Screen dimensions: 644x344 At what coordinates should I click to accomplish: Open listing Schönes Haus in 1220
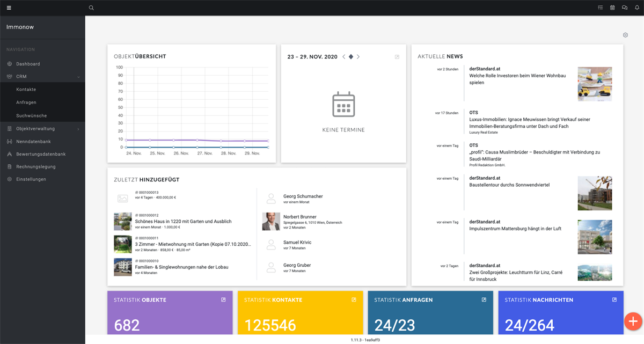[184, 221]
